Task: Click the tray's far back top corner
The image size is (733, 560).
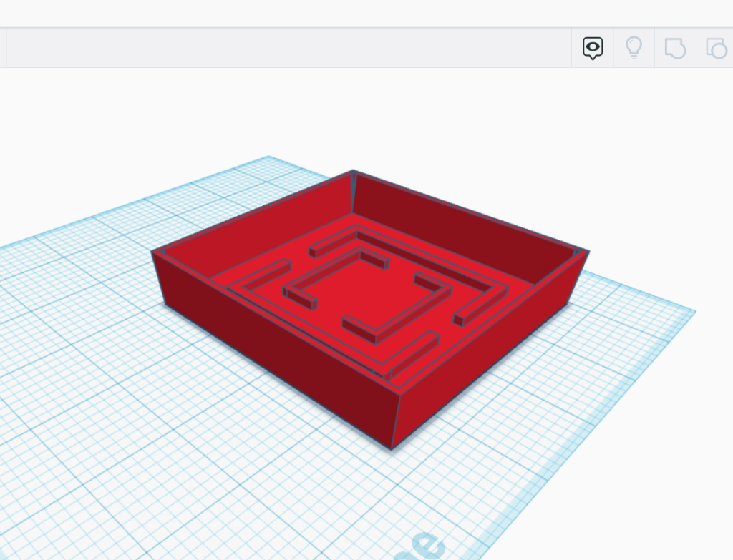Action: tap(353, 172)
